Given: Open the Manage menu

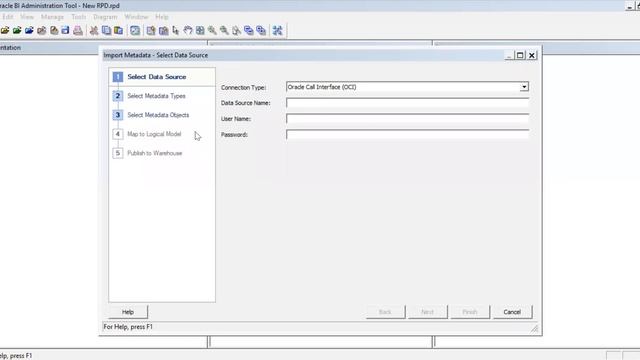Looking at the screenshot, I should coord(52,17).
